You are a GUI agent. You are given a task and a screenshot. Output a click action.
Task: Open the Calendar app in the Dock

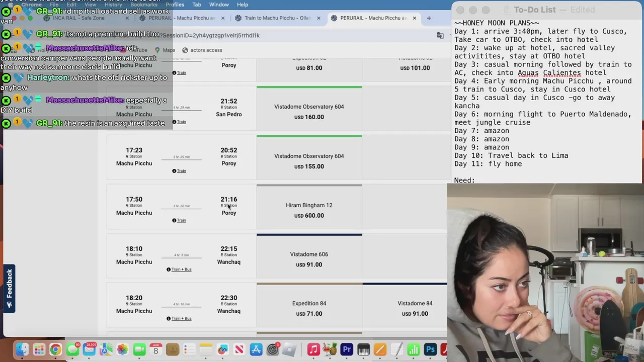155,349
